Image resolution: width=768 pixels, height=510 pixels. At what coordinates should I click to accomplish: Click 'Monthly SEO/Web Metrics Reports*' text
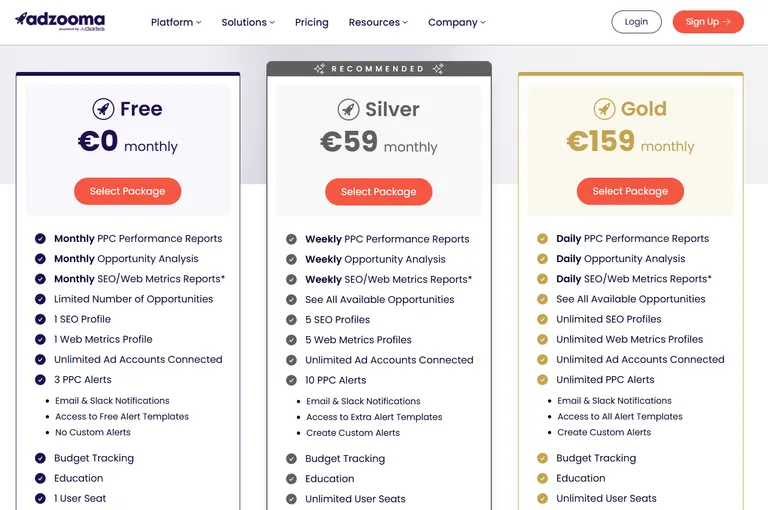[140, 279]
